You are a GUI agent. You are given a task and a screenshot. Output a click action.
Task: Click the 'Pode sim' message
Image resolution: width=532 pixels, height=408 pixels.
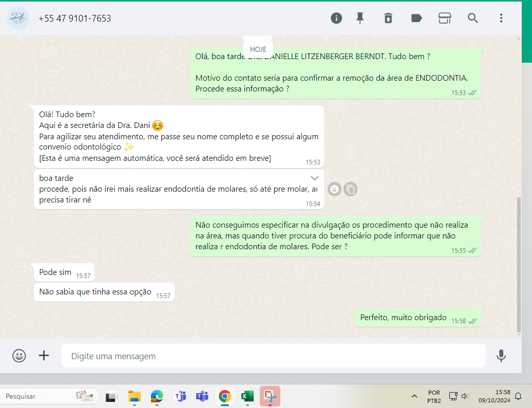coord(64,272)
